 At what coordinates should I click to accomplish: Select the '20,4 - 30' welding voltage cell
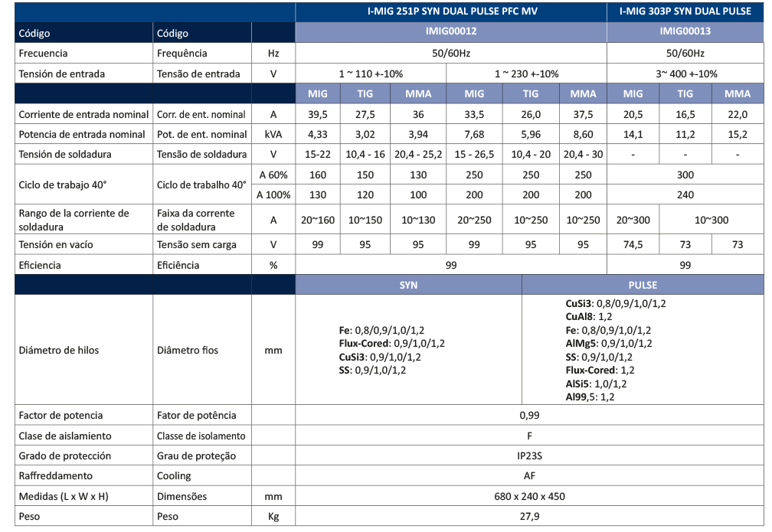tap(583, 155)
